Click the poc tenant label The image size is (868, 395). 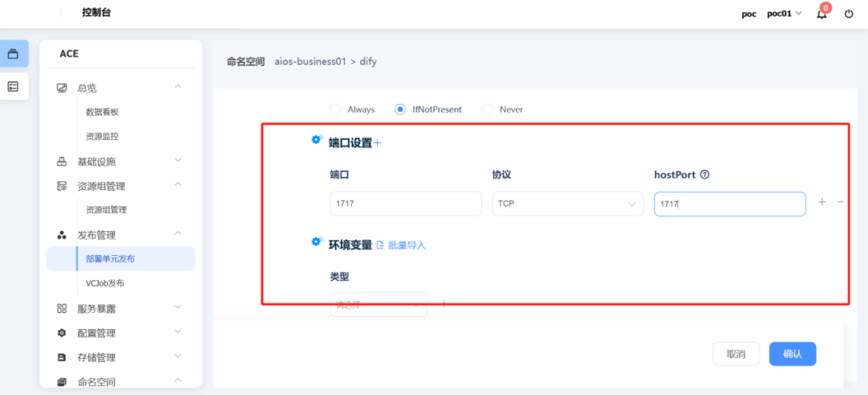click(749, 14)
